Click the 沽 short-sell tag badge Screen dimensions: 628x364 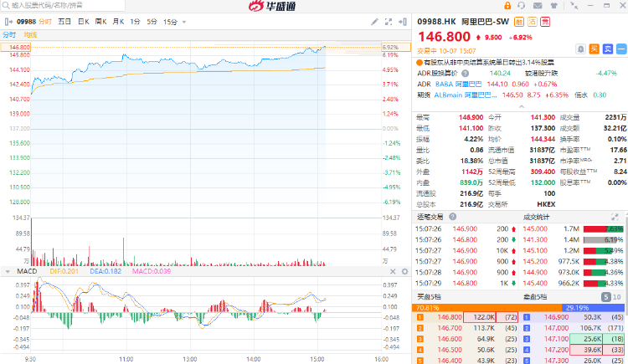coord(533,22)
